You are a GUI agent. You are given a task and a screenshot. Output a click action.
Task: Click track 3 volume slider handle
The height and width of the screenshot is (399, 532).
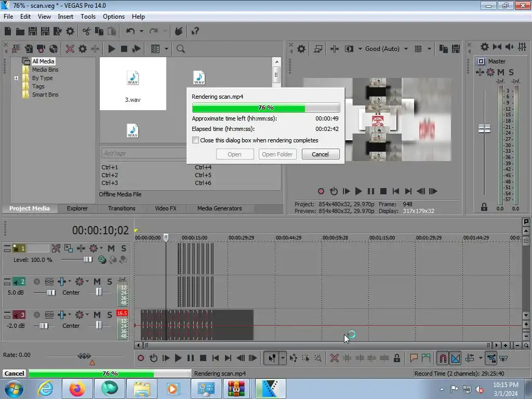pyautogui.click(x=44, y=326)
